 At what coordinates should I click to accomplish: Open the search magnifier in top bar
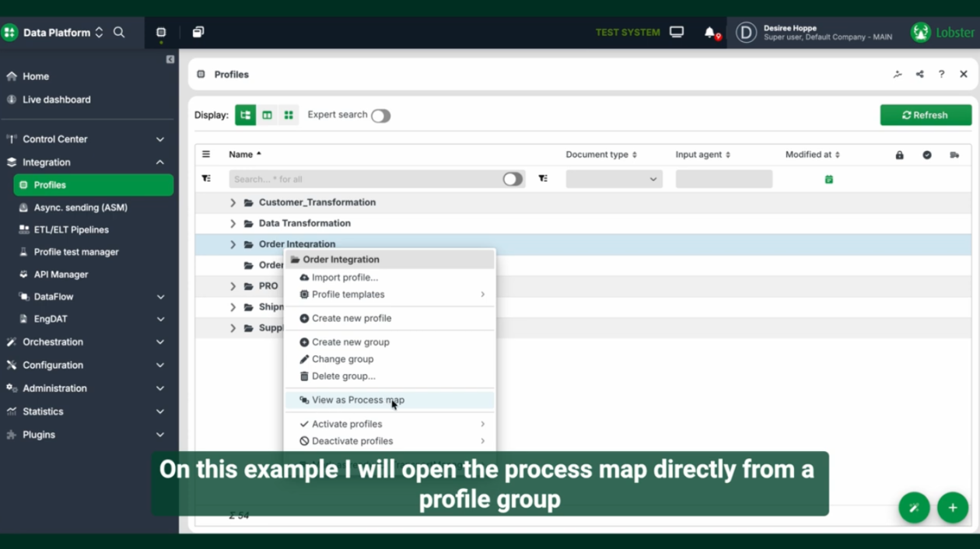(119, 33)
